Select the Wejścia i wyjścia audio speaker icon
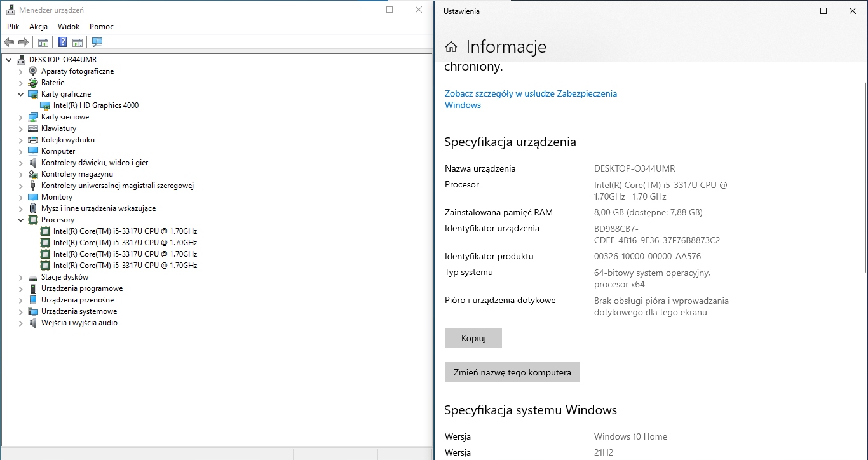The width and height of the screenshot is (868, 460). point(33,323)
